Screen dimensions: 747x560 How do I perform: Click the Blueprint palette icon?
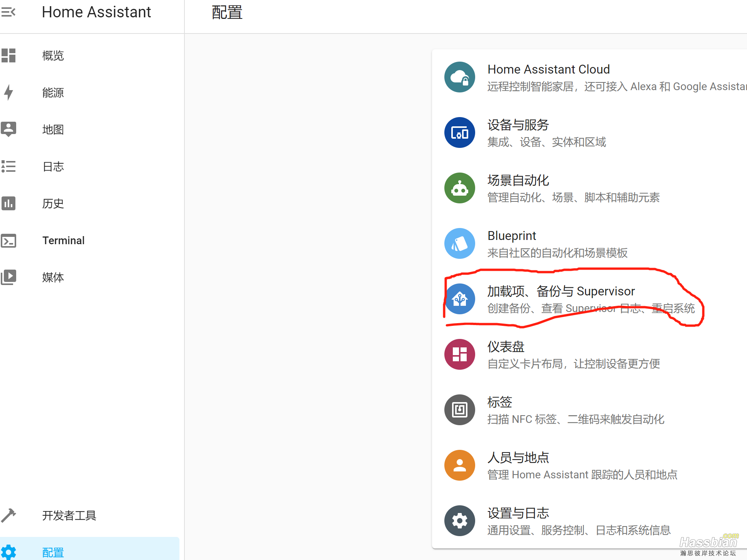click(460, 243)
